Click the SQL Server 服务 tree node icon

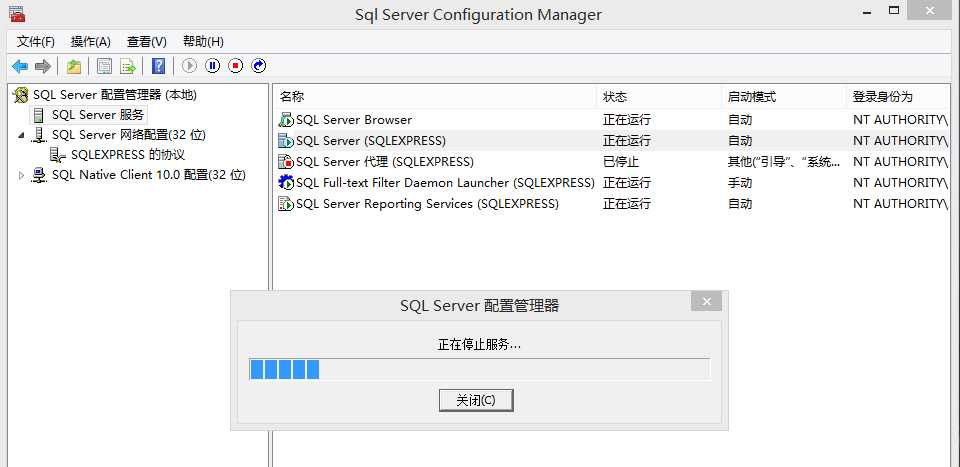[x=39, y=115]
